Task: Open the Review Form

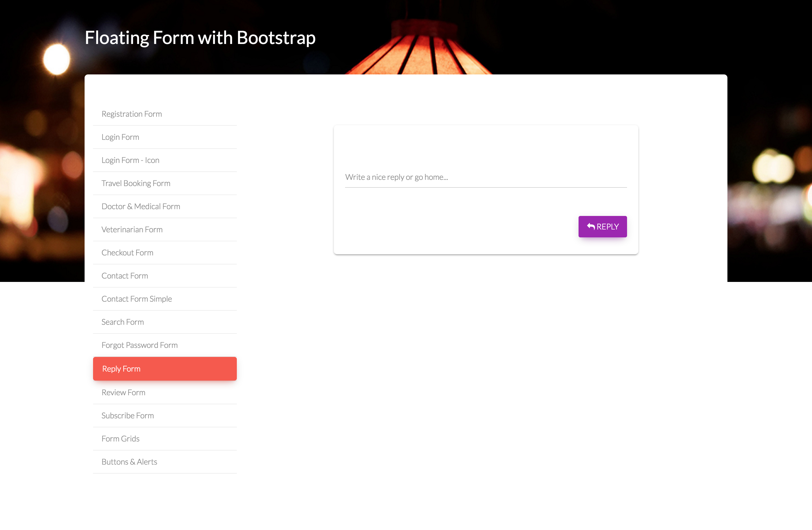Action: point(123,392)
